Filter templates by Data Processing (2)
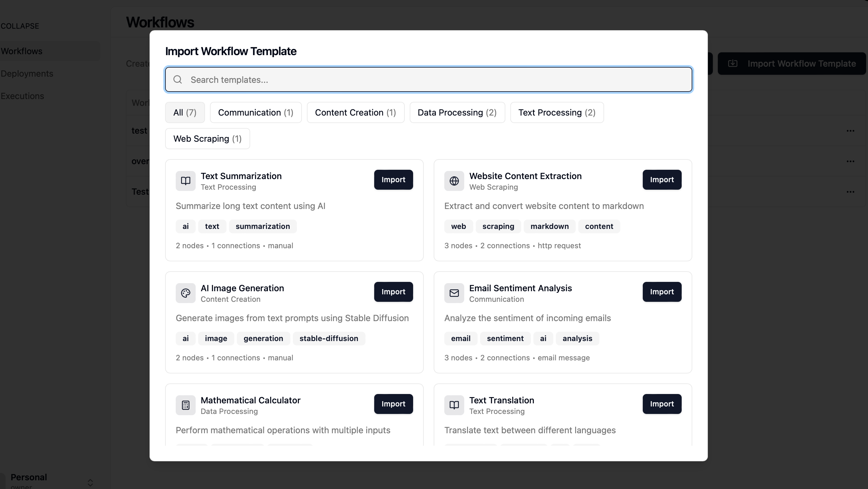Image resolution: width=868 pixels, height=489 pixels. [457, 112]
